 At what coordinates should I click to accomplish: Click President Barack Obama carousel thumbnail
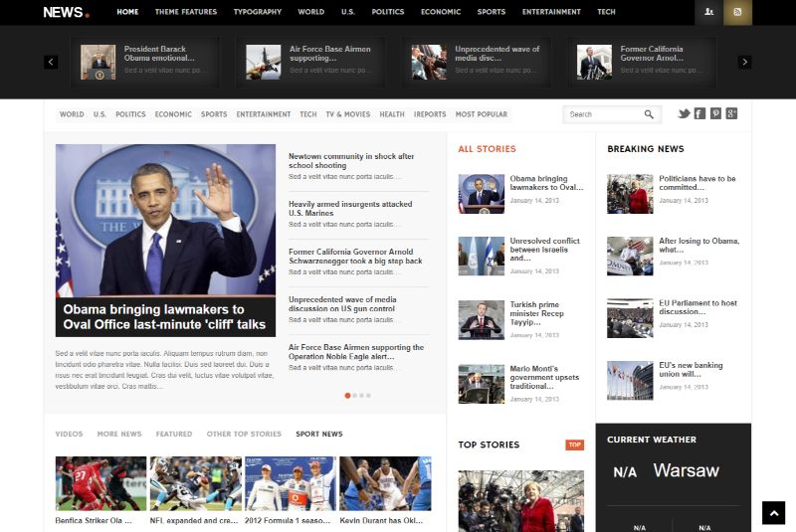pyautogui.click(x=98, y=62)
